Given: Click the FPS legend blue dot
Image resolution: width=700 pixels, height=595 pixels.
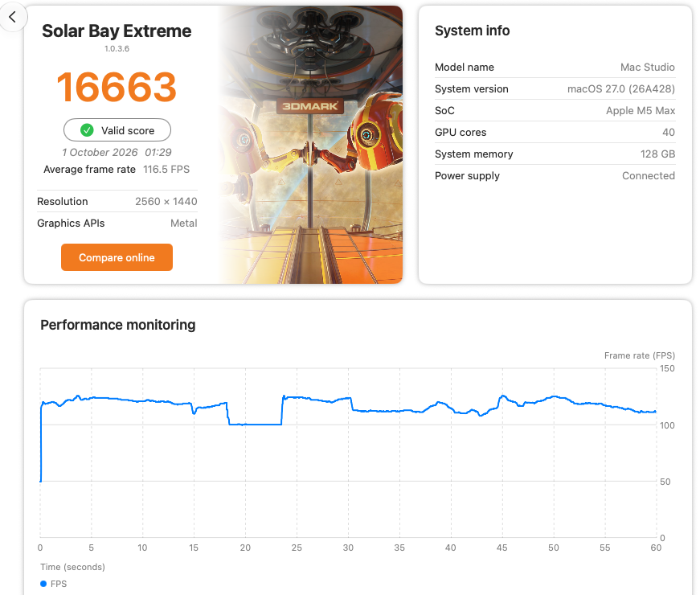Looking at the screenshot, I should click(43, 584).
